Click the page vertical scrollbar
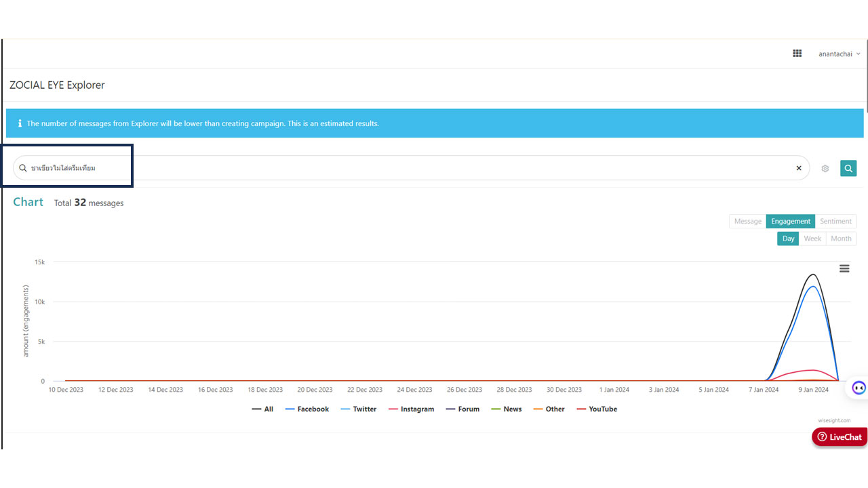Viewport: 868px width, 488px height. point(865,75)
